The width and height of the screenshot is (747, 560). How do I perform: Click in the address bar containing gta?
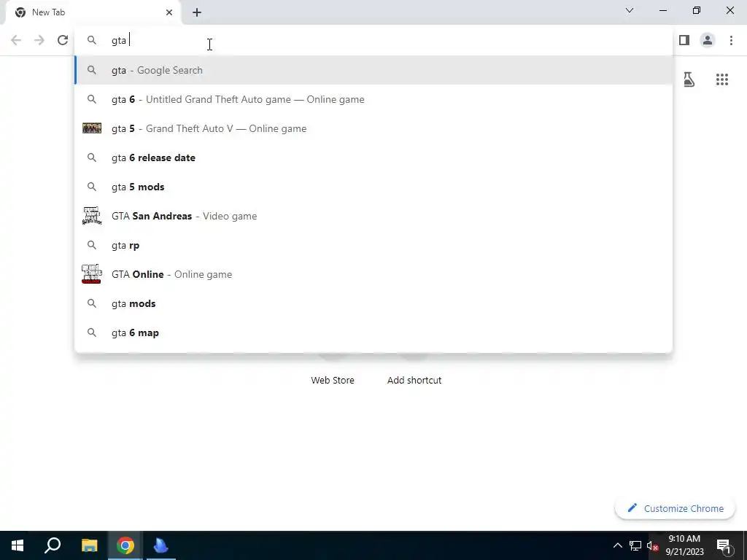coord(373,41)
